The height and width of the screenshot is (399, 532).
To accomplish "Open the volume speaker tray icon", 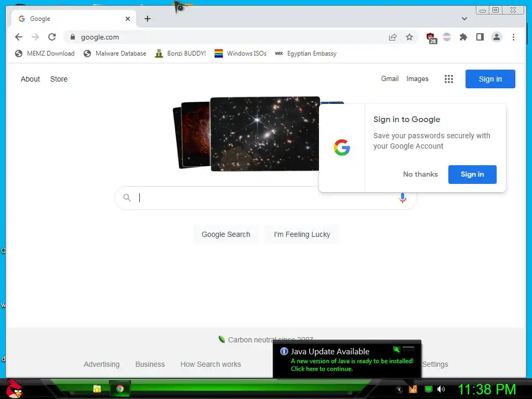I will click(441, 389).
